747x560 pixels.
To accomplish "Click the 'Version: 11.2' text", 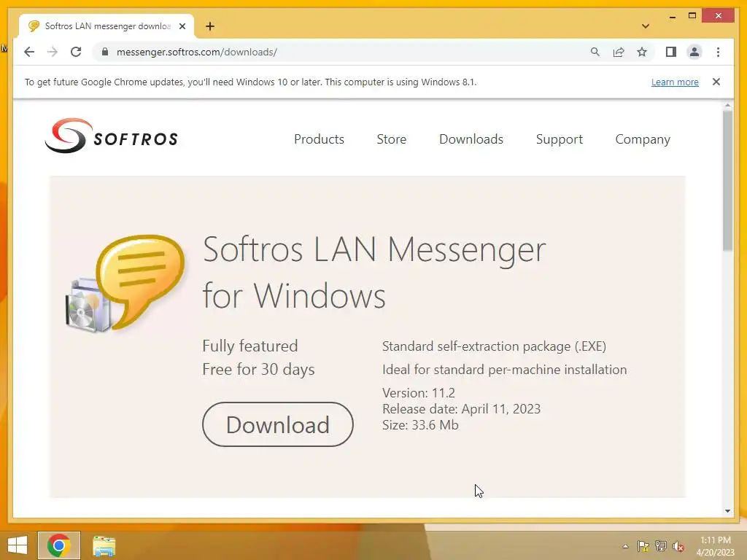I will [x=418, y=393].
